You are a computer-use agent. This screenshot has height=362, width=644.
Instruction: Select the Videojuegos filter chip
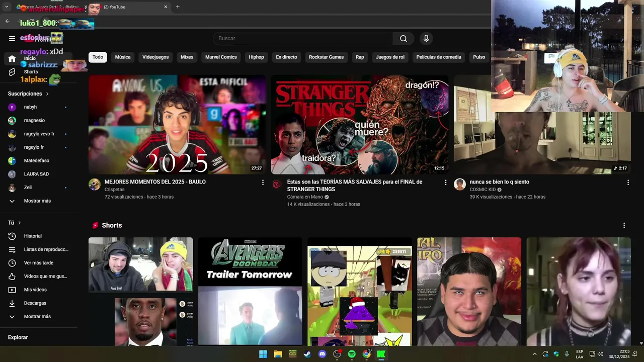point(155,57)
